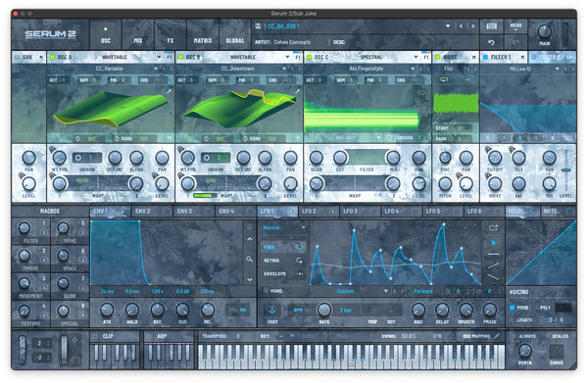Open OSC A Wavetable type dropdown
This screenshot has height=383, width=588.
159,57
